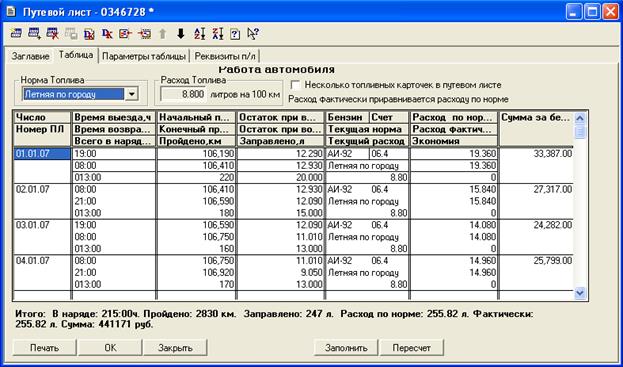Switch to the Заглавие tab
This screenshot has height=367, width=623.
coord(31,56)
